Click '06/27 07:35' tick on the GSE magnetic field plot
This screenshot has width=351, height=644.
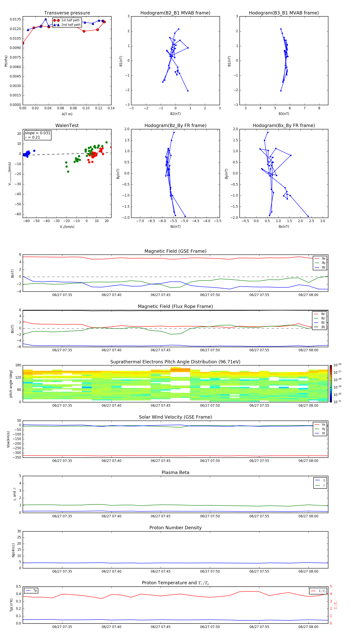(62, 295)
